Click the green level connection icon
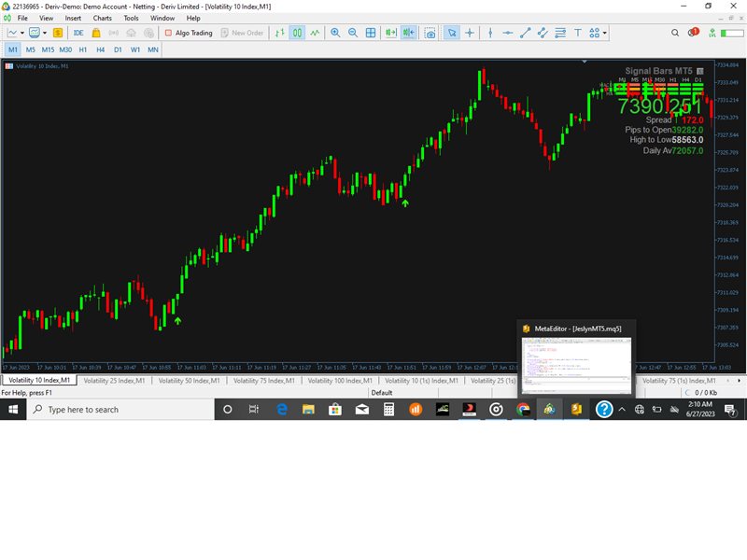This screenshot has width=747, height=560. click(712, 33)
